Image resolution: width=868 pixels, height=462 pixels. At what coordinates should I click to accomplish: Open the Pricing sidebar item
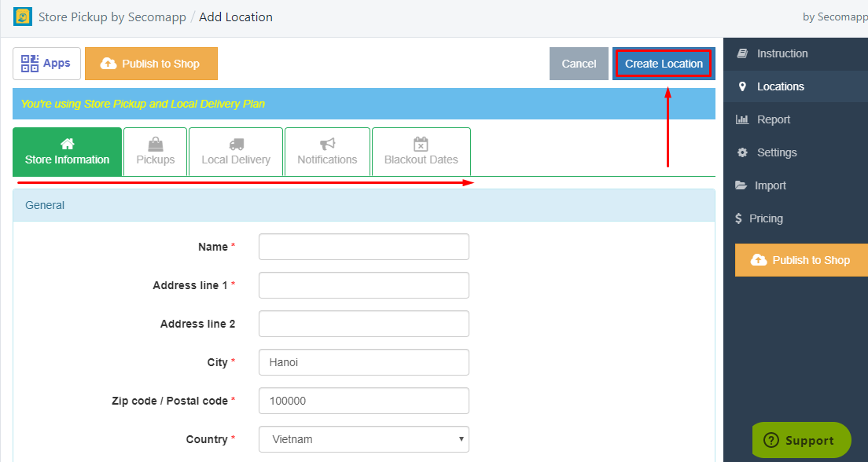(x=796, y=218)
